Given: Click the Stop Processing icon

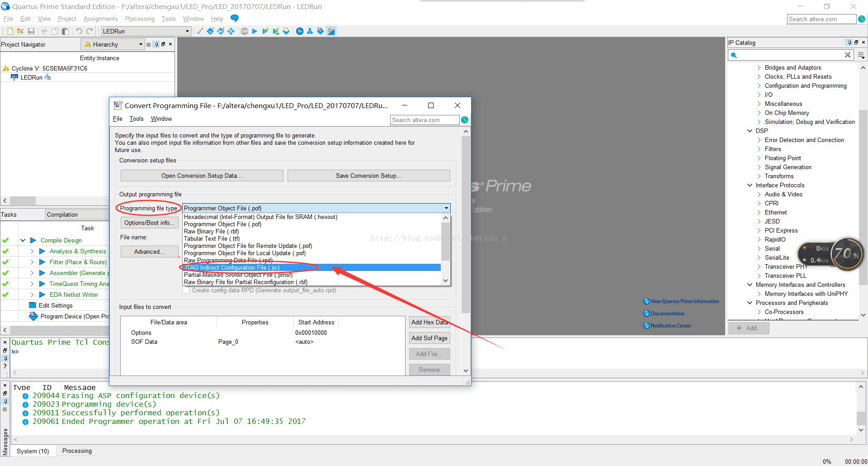Looking at the screenshot, I should pyautogui.click(x=245, y=31).
